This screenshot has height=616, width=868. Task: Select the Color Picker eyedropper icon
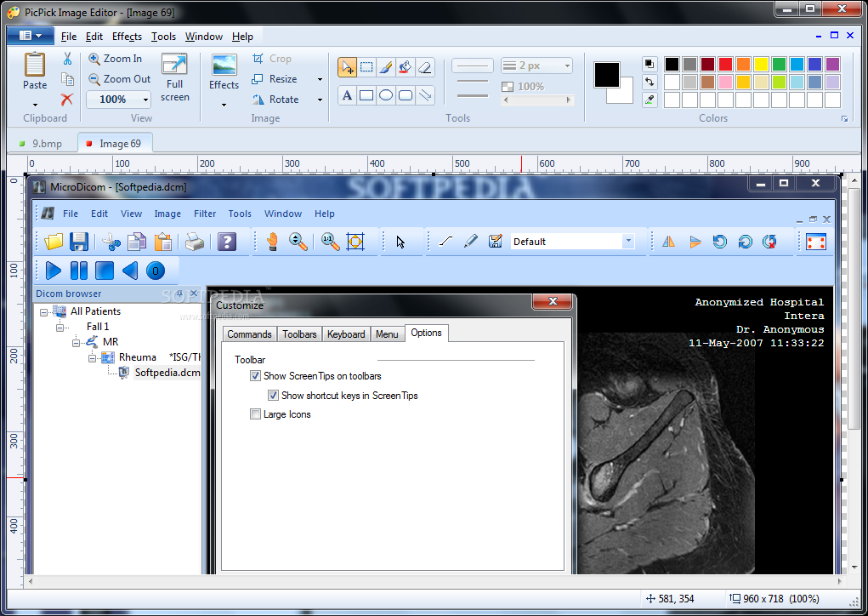pyautogui.click(x=650, y=100)
